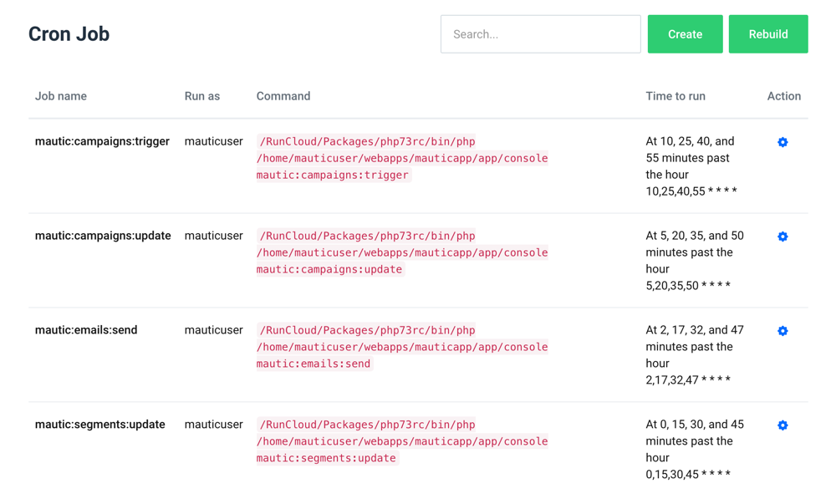Focus the Search input field
The height and width of the screenshot is (504, 836).
click(x=541, y=34)
